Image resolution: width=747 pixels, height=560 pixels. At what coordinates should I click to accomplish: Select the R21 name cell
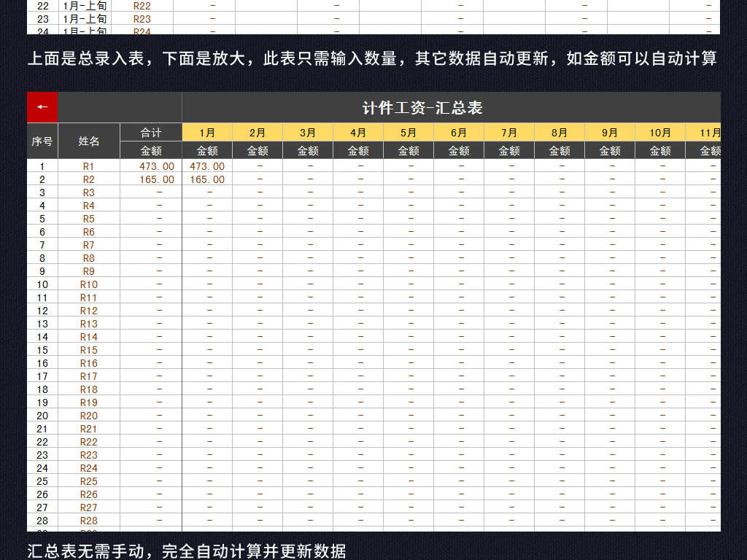coord(88,429)
